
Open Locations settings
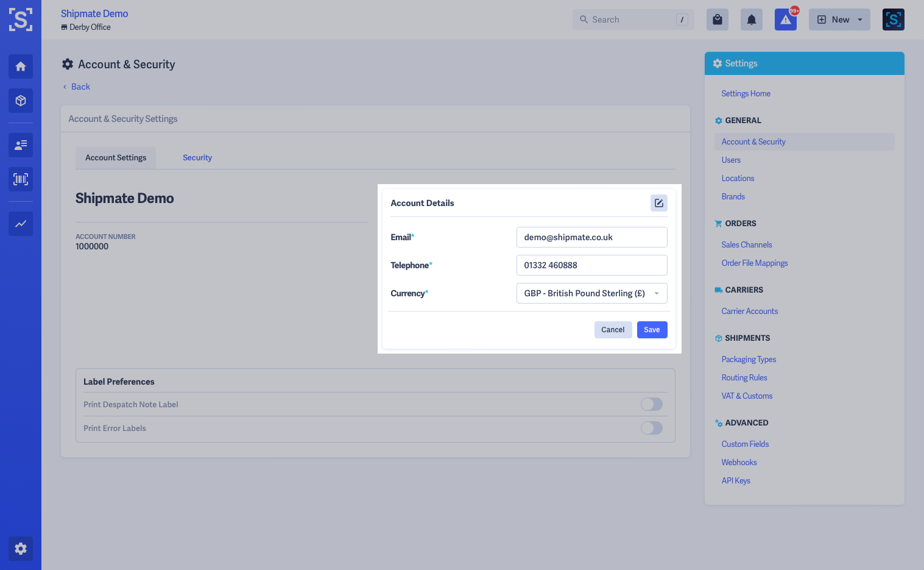pyautogui.click(x=738, y=179)
